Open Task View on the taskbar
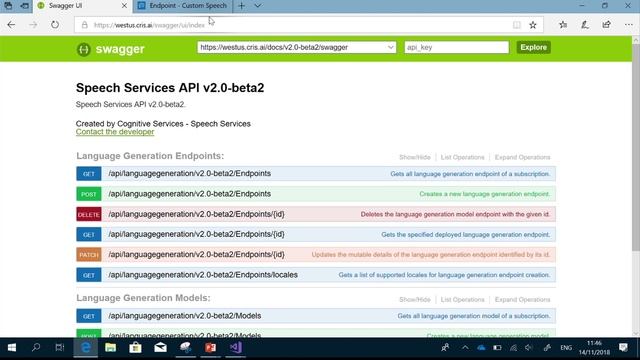640x360 pixels. [x=60, y=348]
